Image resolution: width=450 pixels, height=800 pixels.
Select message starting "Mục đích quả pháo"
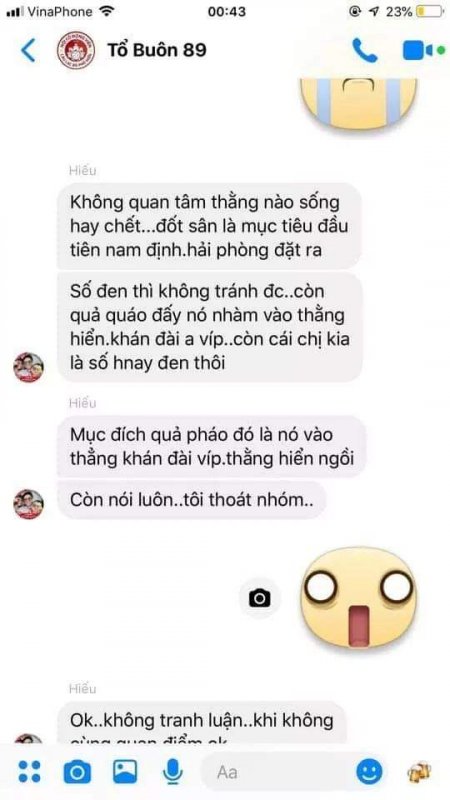pos(211,446)
